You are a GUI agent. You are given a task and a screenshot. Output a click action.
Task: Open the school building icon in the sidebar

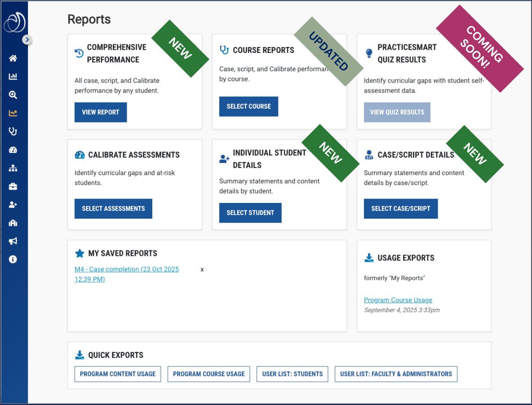(13, 223)
